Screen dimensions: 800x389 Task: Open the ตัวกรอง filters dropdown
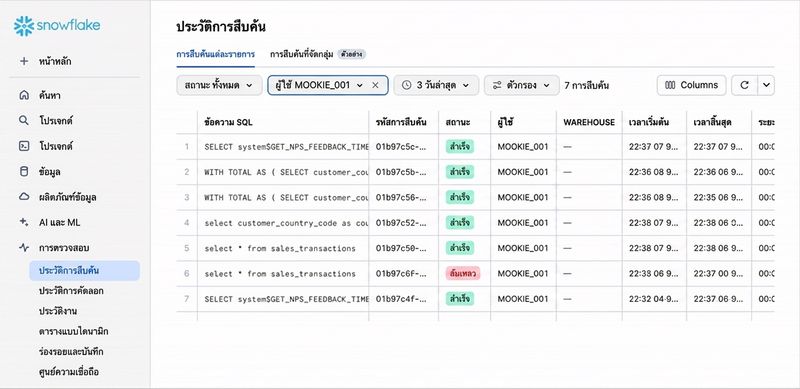[521, 85]
